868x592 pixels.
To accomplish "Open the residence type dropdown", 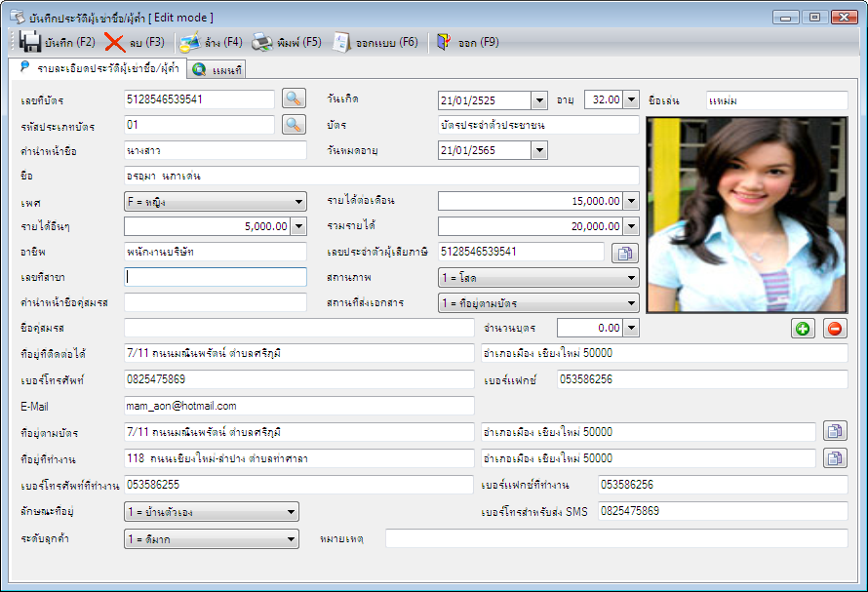I will point(212,512).
